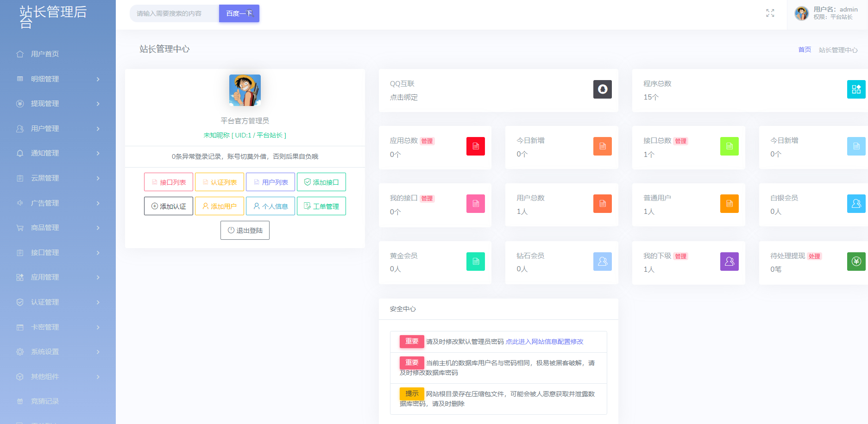Click the fullscreen toggle icon in header
The width and height of the screenshot is (868, 424).
coord(770,13)
